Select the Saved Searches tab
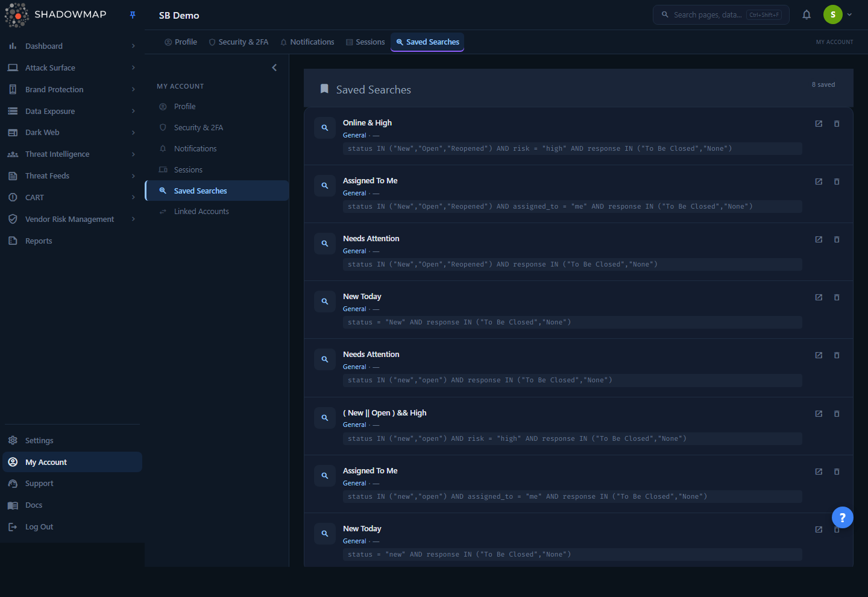 [x=427, y=42]
